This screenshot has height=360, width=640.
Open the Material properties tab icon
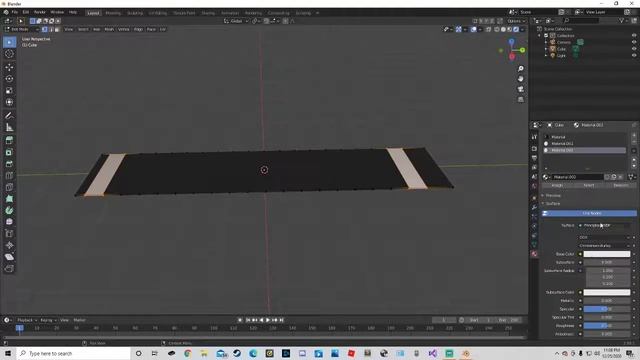click(x=534, y=254)
